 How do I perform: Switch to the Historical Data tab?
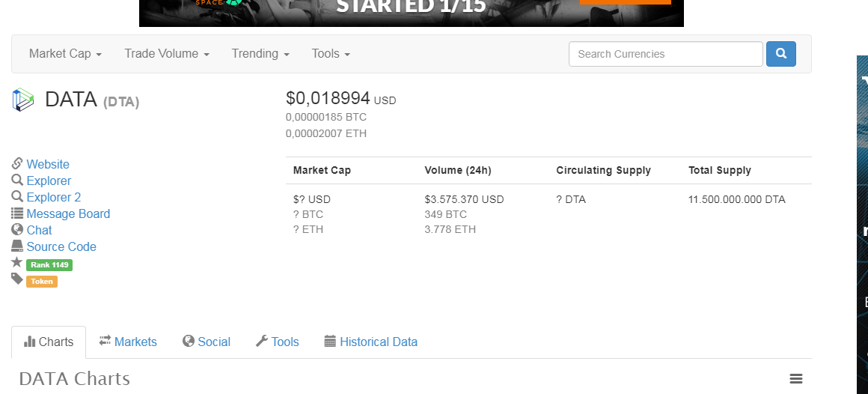point(370,342)
